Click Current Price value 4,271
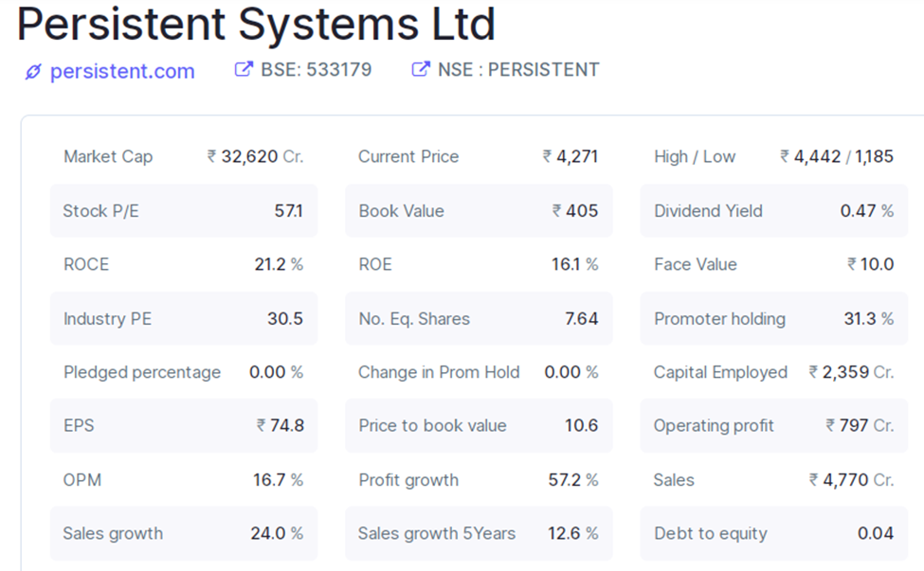Image resolution: width=924 pixels, height=571 pixels. 571,156
